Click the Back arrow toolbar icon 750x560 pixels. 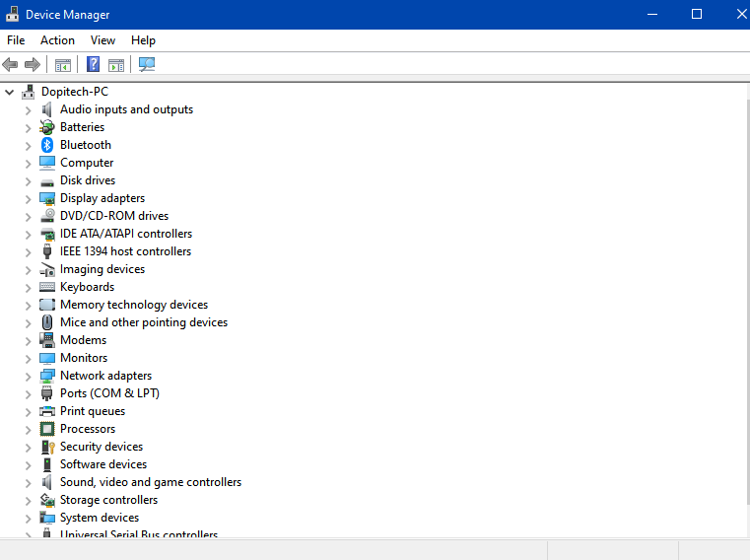click(x=10, y=64)
